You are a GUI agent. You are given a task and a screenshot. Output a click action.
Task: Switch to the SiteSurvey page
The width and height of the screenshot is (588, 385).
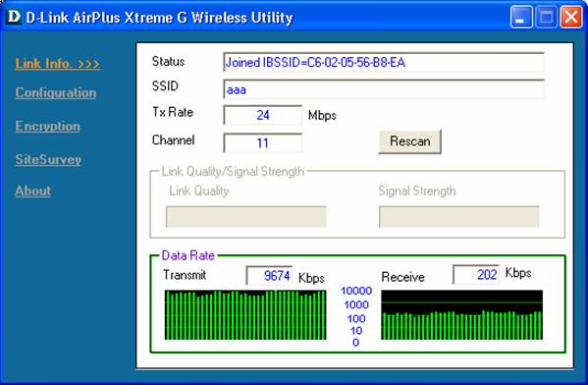pyautogui.click(x=48, y=159)
